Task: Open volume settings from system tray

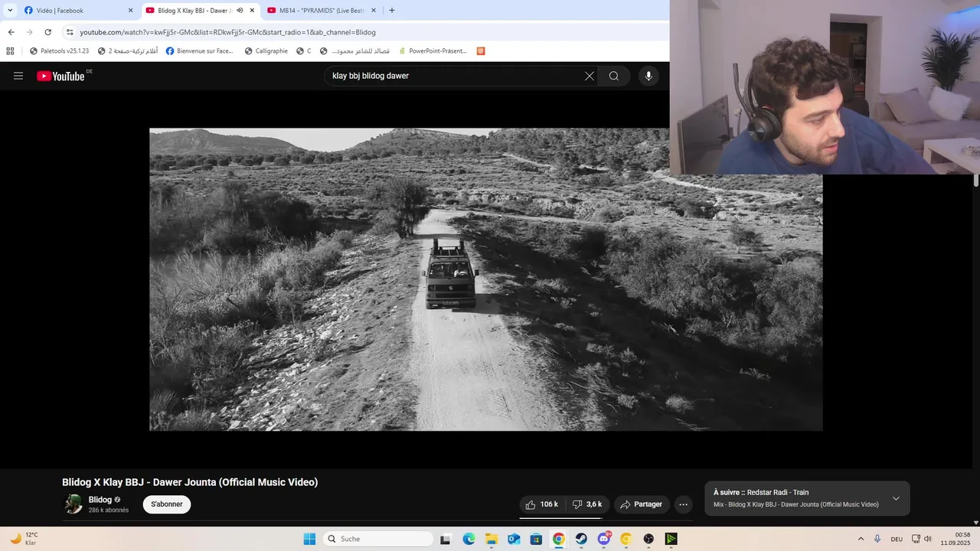Action: (x=928, y=539)
